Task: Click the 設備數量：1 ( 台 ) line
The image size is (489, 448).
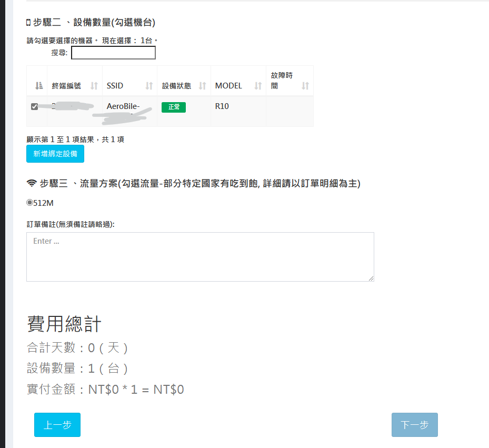Action: coord(77,369)
